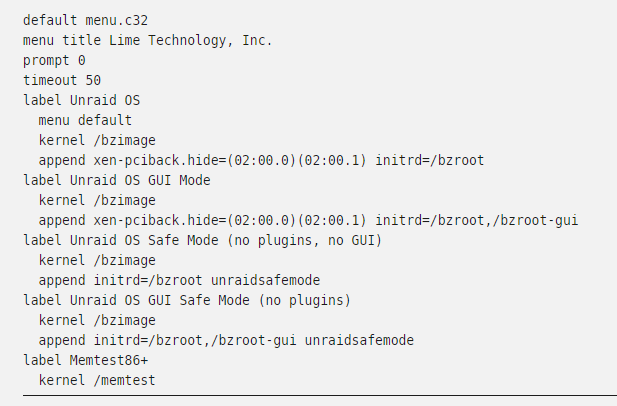Screen dimensions: 617x406
Task: Click the 'timeout 50' line
Action: click(62, 80)
